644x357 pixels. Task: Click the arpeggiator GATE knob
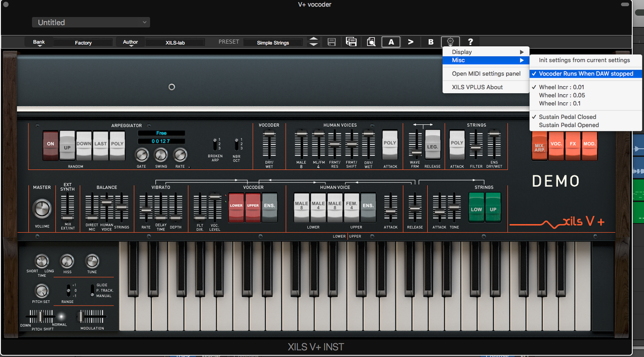[142, 155]
